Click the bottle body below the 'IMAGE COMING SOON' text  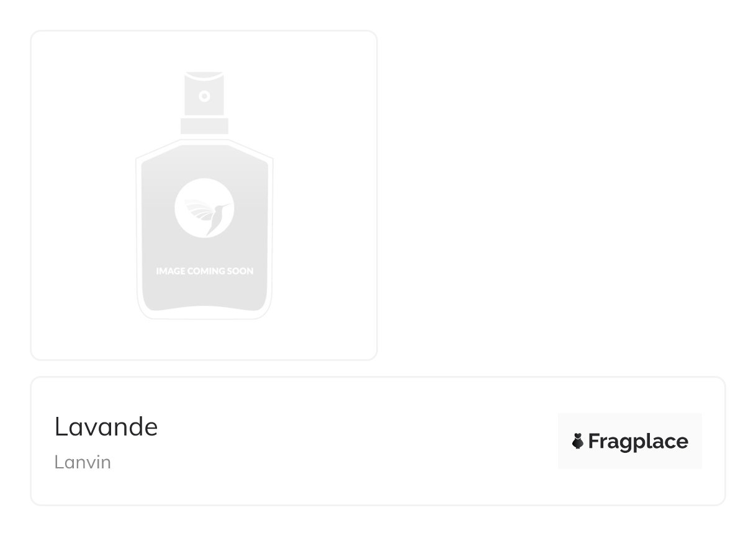click(x=204, y=290)
